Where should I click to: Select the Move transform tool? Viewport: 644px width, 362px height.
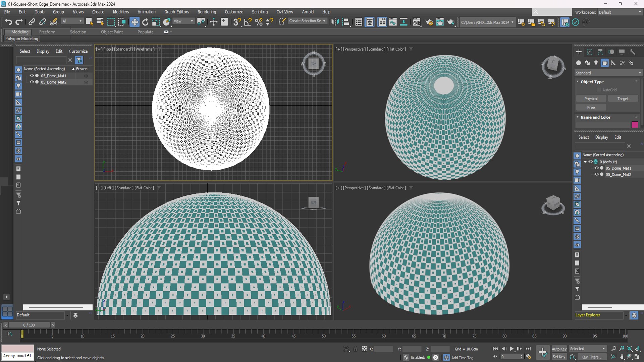[x=135, y=22]
